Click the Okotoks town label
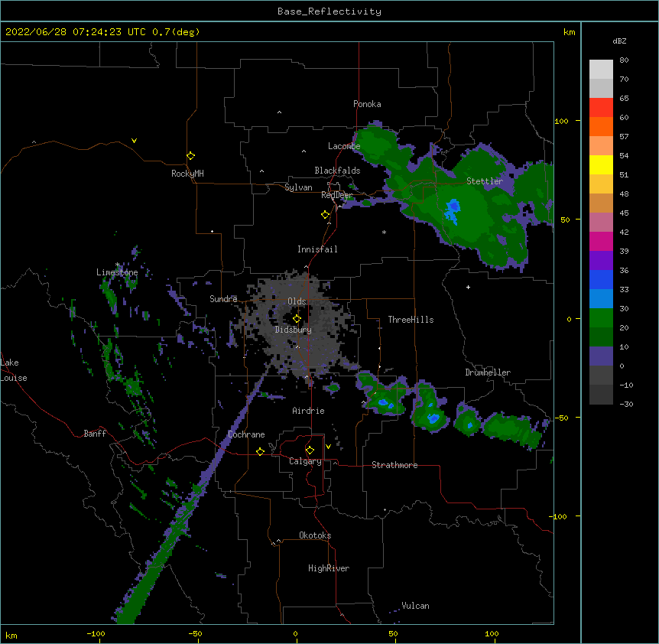659x644 pixels. pyautogui.click(x=315, y=535)
